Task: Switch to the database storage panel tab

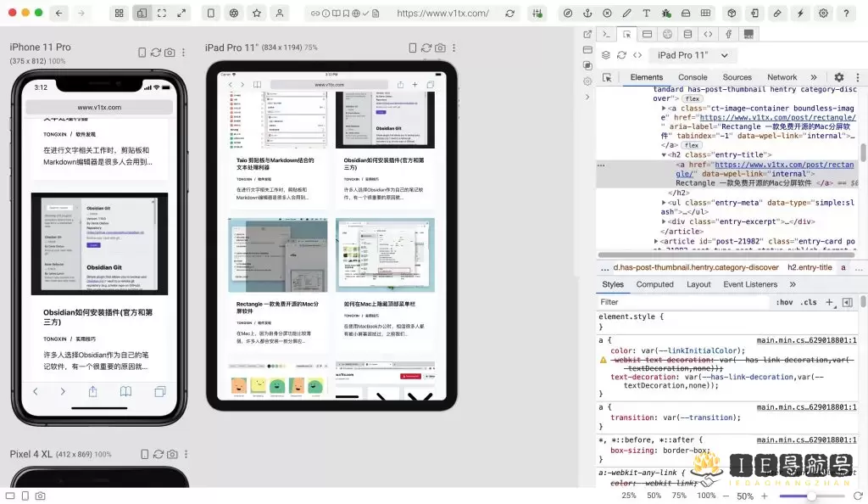Action: [x=687, y=34]
